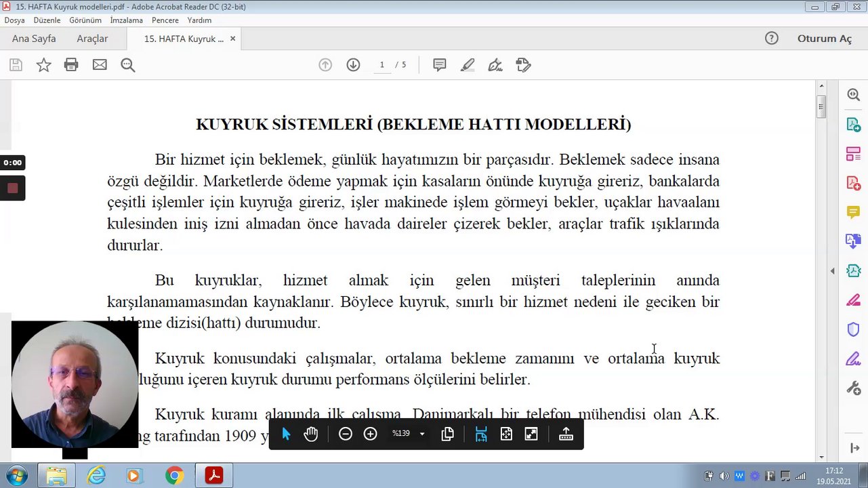Open the Protect shield tool in the sidebar

[x=854, y=329]
